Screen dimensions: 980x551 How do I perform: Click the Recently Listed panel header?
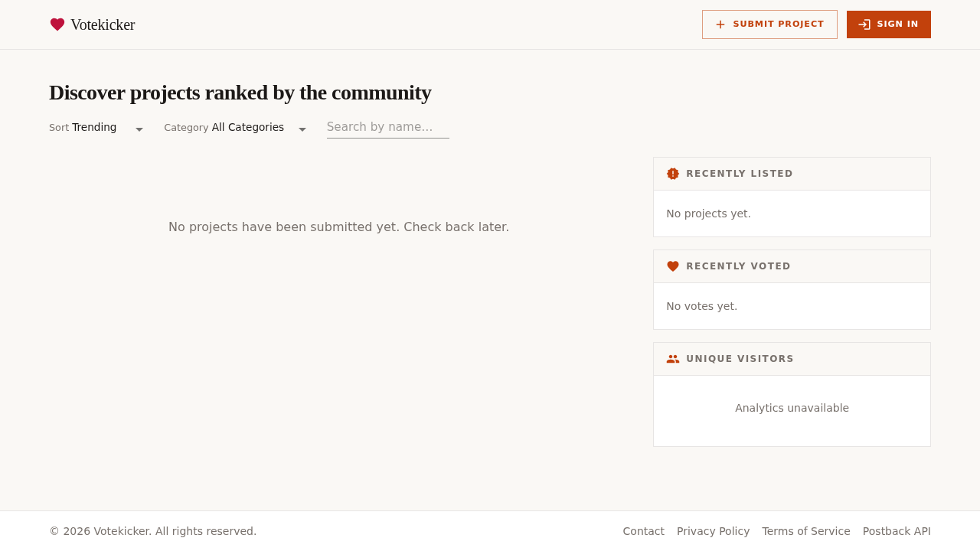click(x=792, y=174)
